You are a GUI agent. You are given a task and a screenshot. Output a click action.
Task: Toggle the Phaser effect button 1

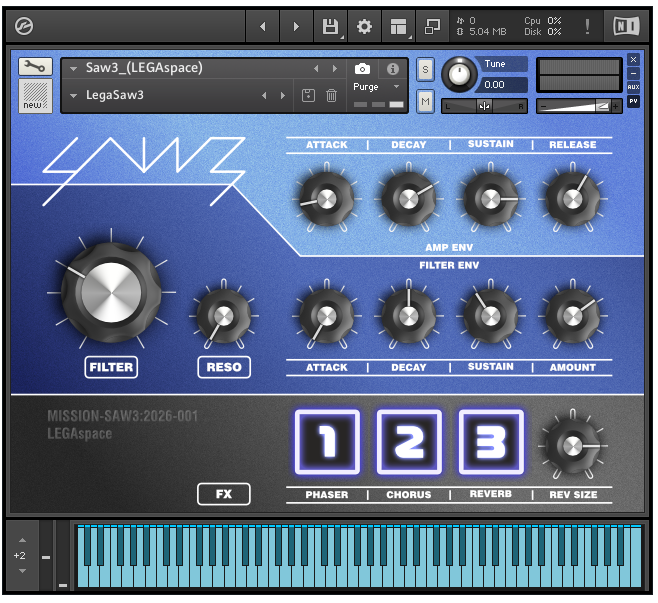[327, 442]
